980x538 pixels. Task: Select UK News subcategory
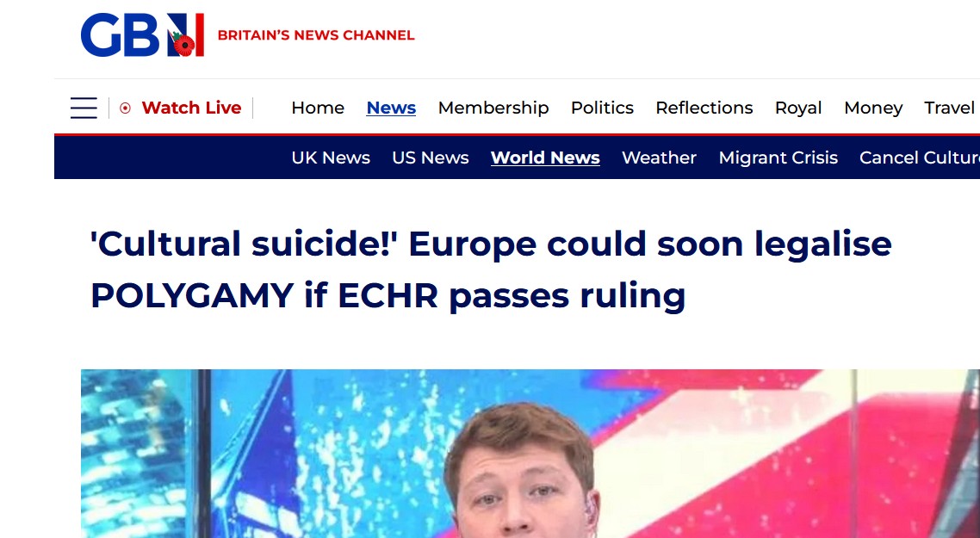tap(331, 158)
